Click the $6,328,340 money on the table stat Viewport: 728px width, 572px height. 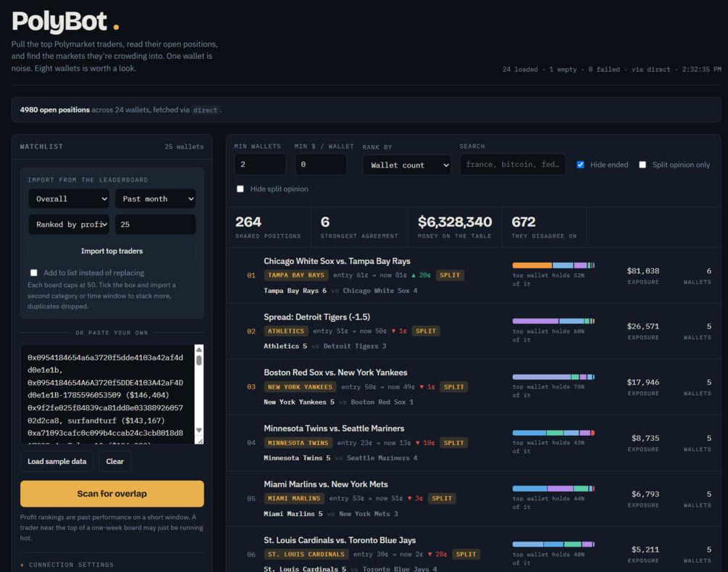(454, 227)
